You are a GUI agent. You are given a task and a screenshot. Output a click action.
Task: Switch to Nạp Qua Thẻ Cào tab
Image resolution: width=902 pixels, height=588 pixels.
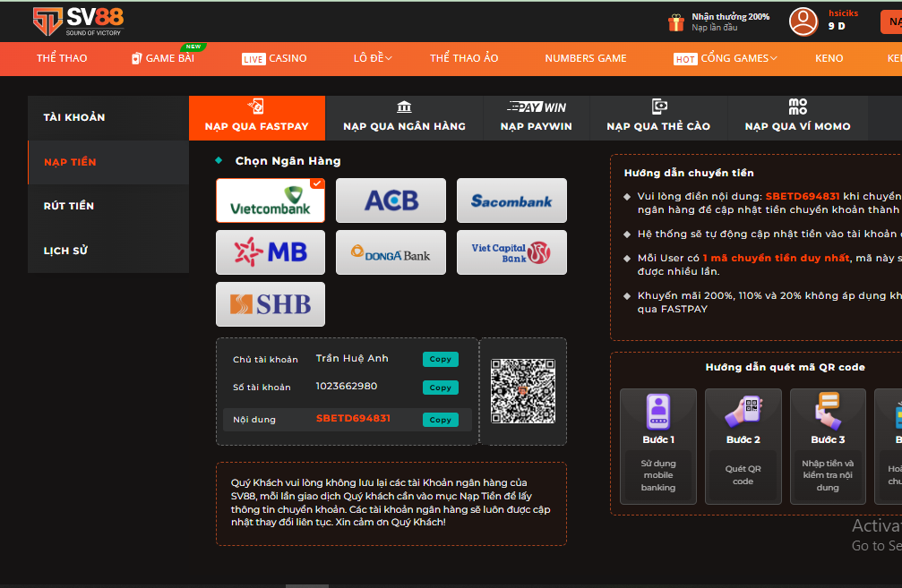point(658,118)
